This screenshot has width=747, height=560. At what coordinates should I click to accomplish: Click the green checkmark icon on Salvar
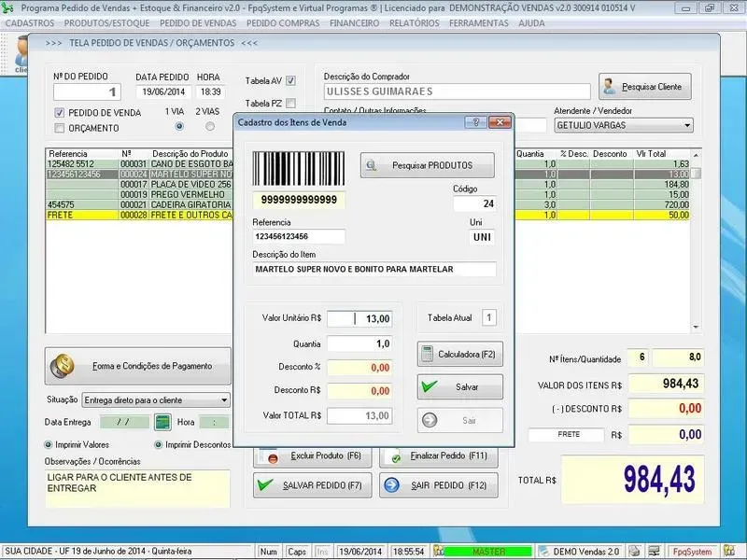point(429,386)
